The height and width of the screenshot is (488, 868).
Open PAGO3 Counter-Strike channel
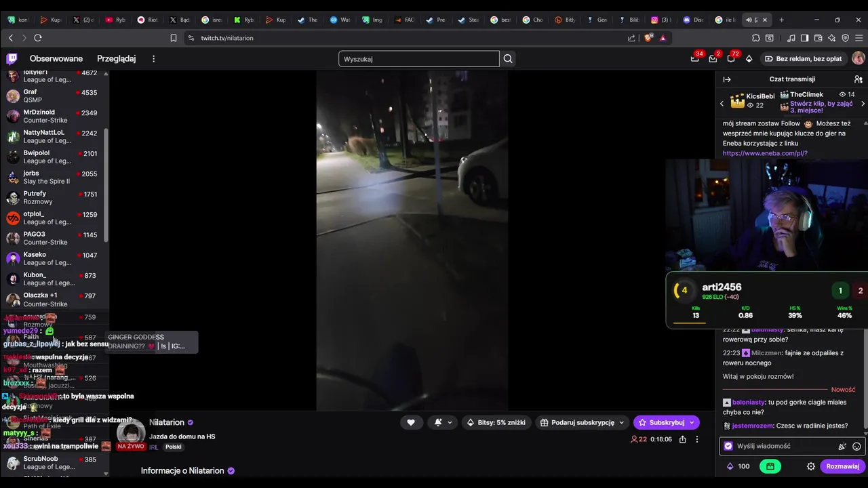point(54,239)
